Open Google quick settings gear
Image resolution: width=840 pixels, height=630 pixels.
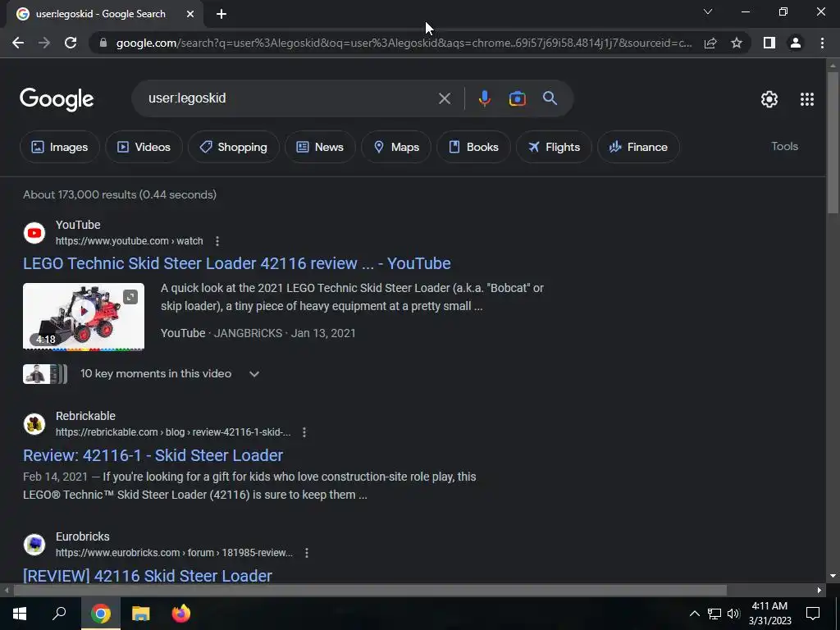769,99
